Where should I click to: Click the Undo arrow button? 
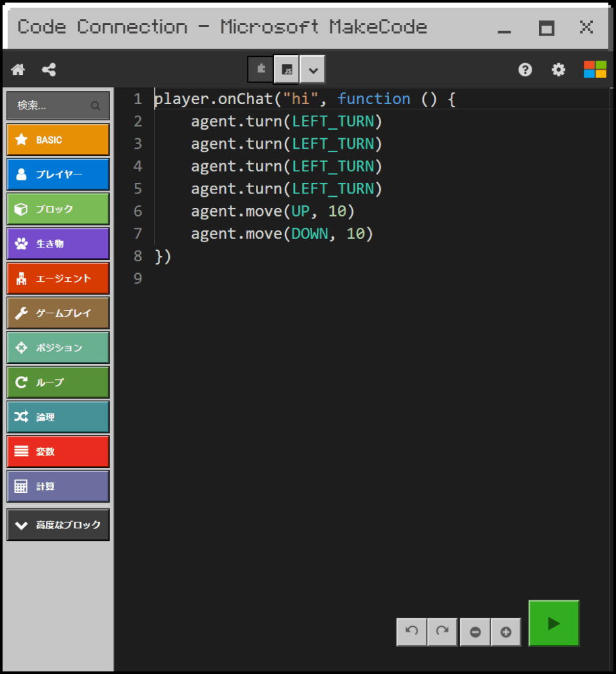click(412, 631)
